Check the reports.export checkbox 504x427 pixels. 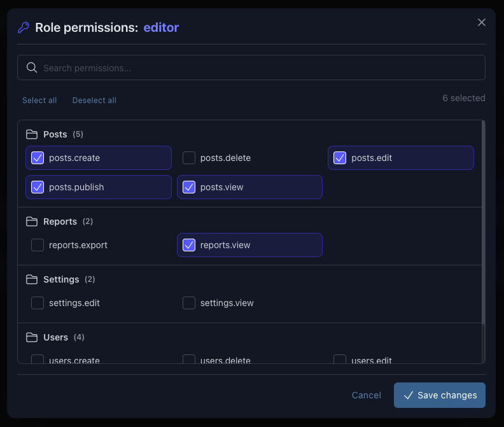pos(38,245)
